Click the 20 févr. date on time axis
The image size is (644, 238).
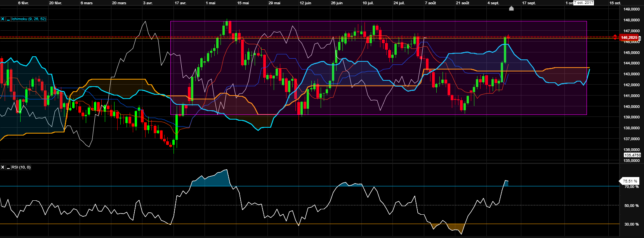click(x=56, y=3)
